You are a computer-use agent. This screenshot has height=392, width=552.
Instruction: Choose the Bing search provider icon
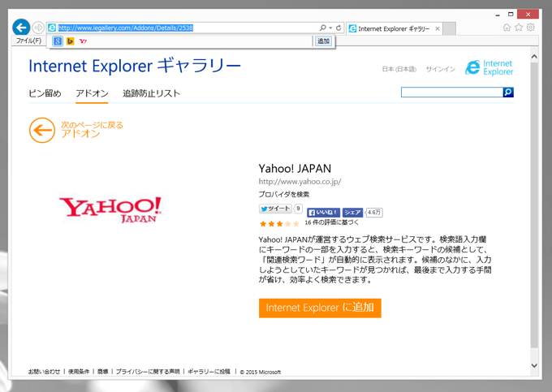click(70, 41)
